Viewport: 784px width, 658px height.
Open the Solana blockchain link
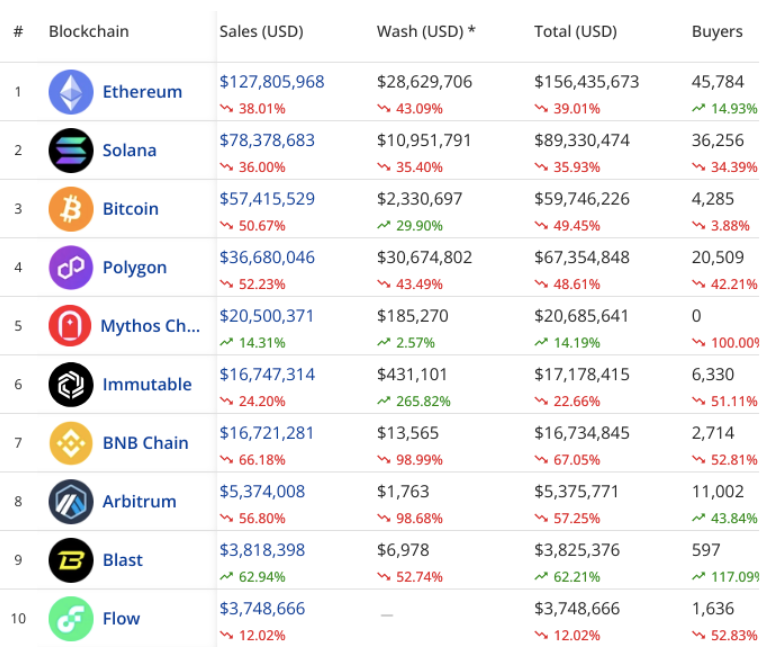click(x=130, y=150)
